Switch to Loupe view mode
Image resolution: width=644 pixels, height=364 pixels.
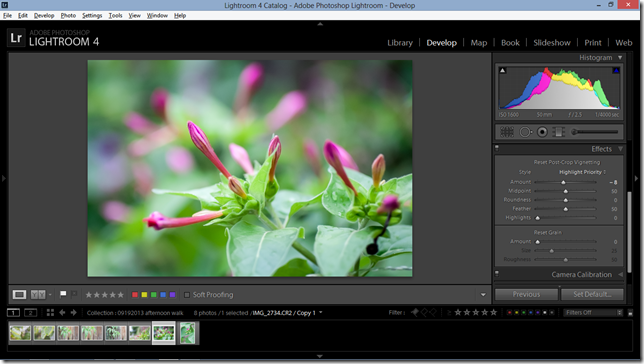pyautogui.click(x=19, y=295)
